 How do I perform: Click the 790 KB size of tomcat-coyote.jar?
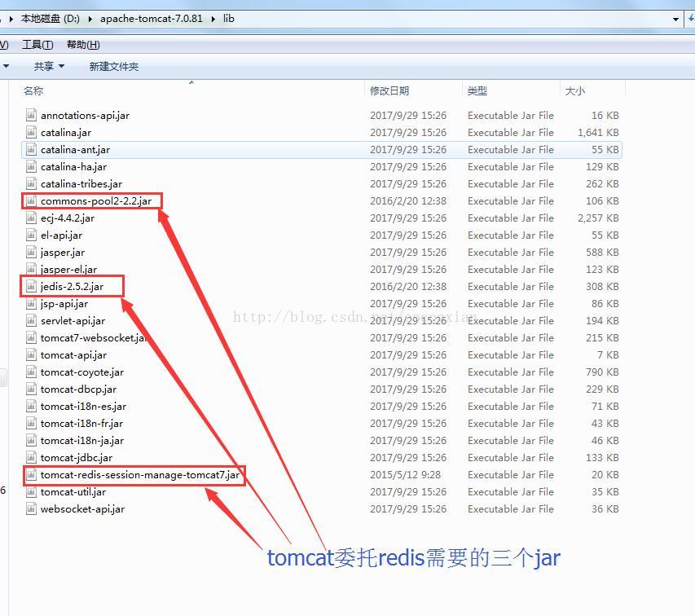click(x=602, y=372)
